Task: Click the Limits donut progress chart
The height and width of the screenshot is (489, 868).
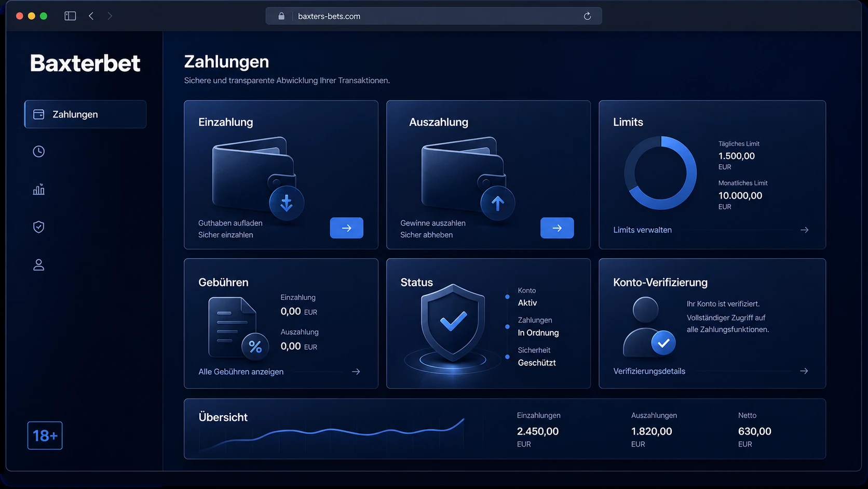Action: [660, 173]
